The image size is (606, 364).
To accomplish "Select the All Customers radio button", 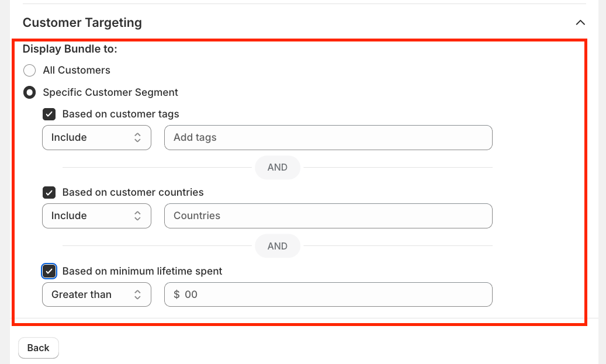I will 30,71.
